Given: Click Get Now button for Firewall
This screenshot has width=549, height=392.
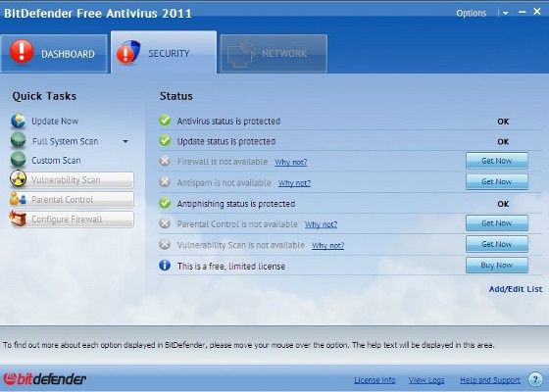Looking at the screenshot, I should point(497,161).
